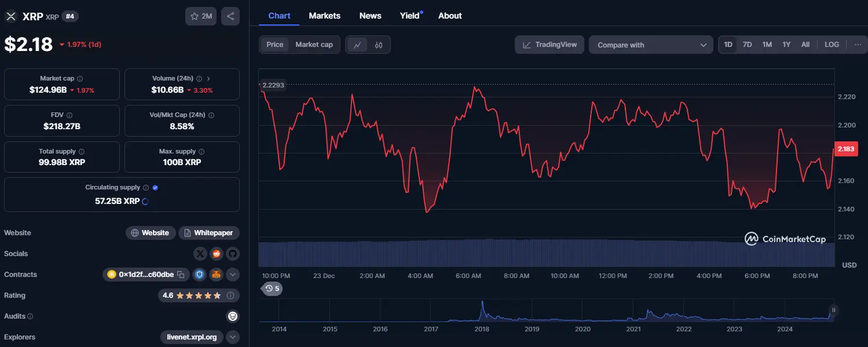
Task: Click the share icon button
Action: [x=230, y=16]
